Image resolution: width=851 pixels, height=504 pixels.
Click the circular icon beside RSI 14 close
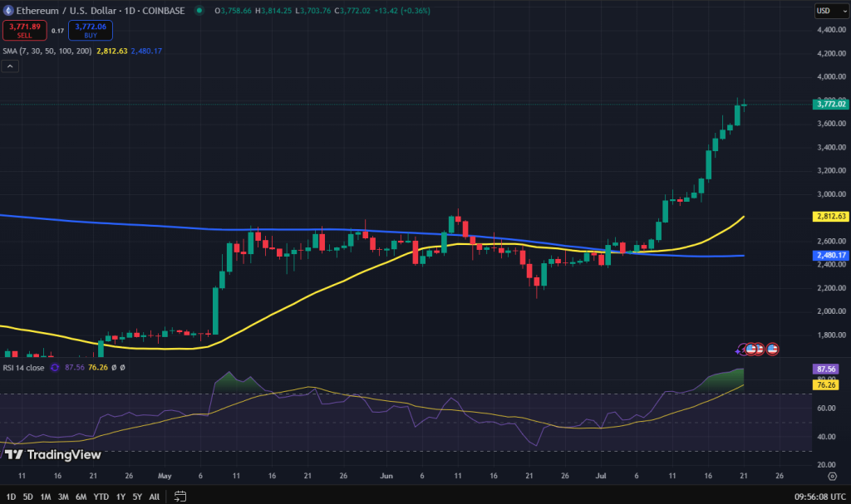[x=55, y=368]
